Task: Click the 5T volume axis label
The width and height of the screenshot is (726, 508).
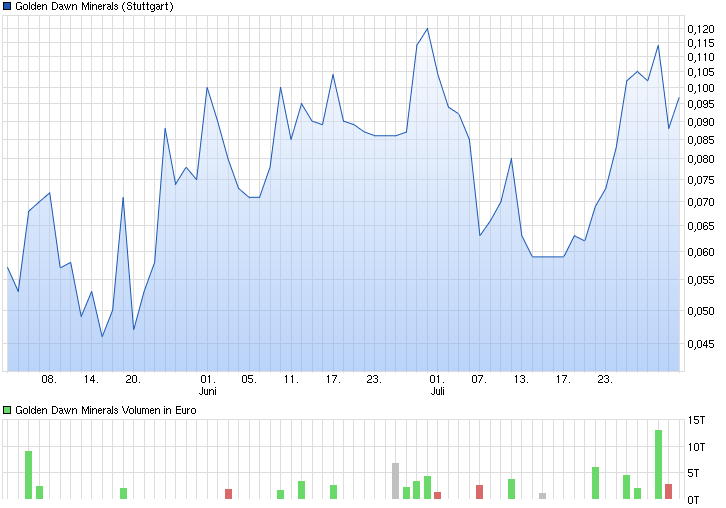Action: click(x=693, y=473)
